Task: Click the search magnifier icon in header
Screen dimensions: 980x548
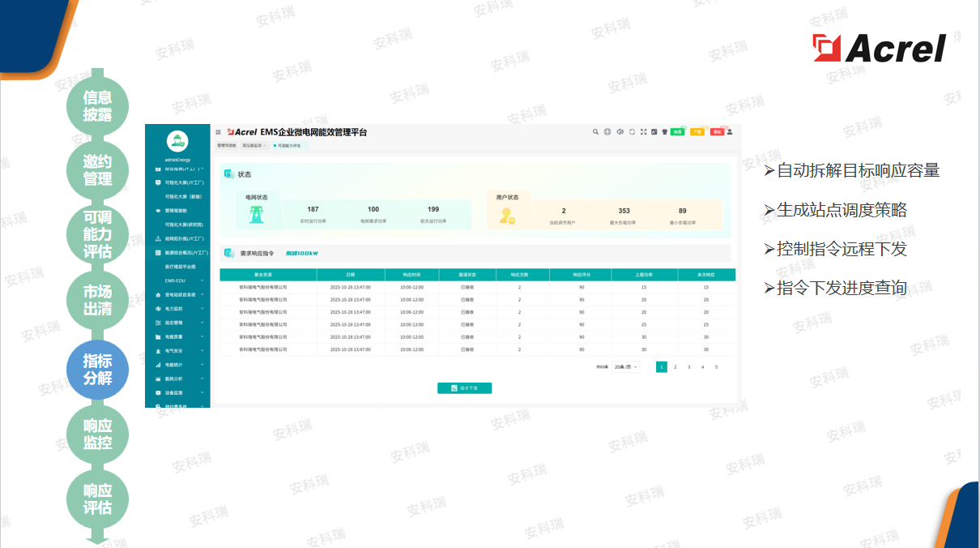Action: pos(595,131)
